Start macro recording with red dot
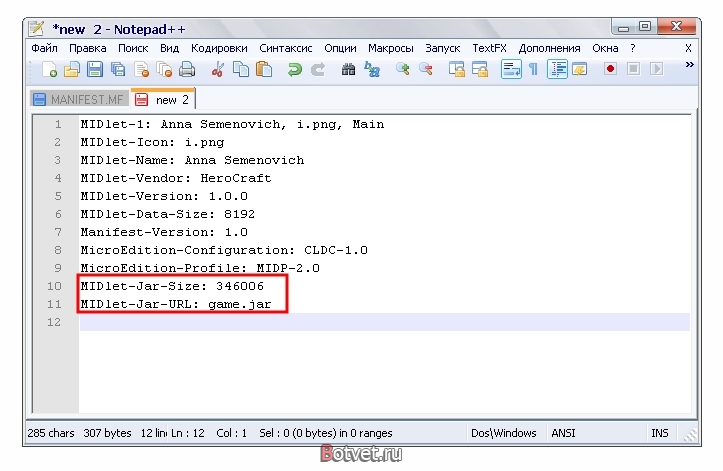Image resolution: width=723 pixels, height=471 pixels. click(x=610, y=69)
